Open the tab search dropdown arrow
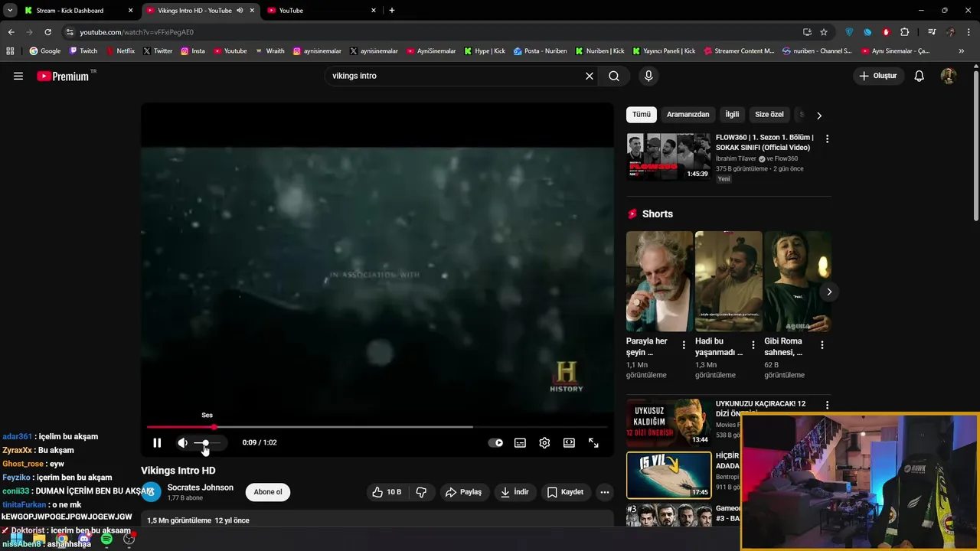Viewport: 980px width, 551px height. click(x=10, y=11)
